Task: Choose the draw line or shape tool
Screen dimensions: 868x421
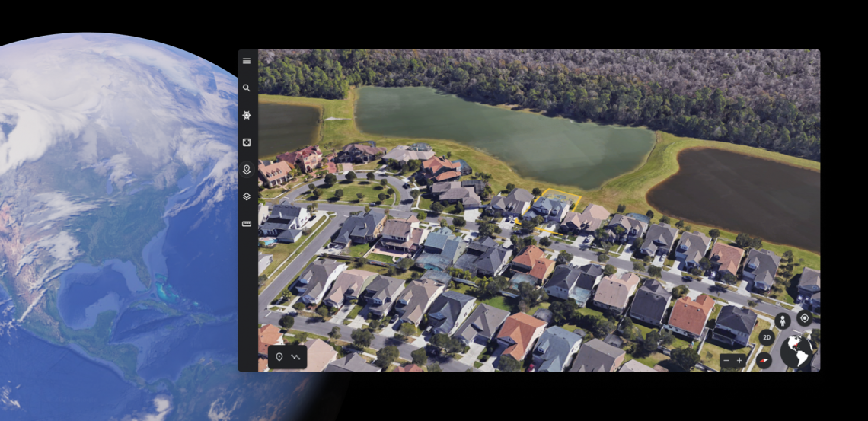Action: pos(295,357)
